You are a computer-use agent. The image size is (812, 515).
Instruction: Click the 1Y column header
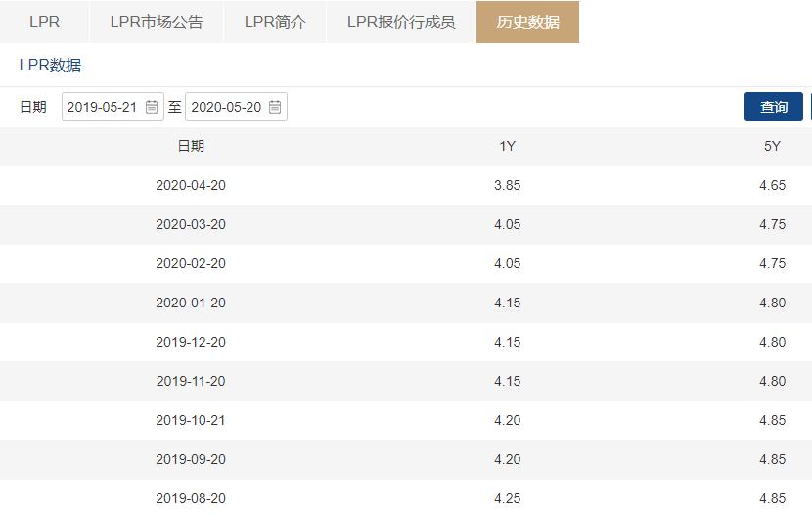[507, 146]
